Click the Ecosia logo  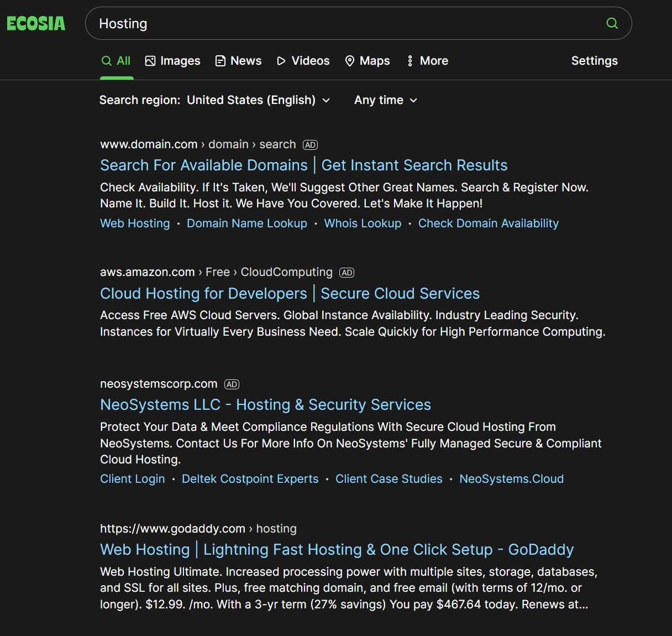click(x=36, y=23)
